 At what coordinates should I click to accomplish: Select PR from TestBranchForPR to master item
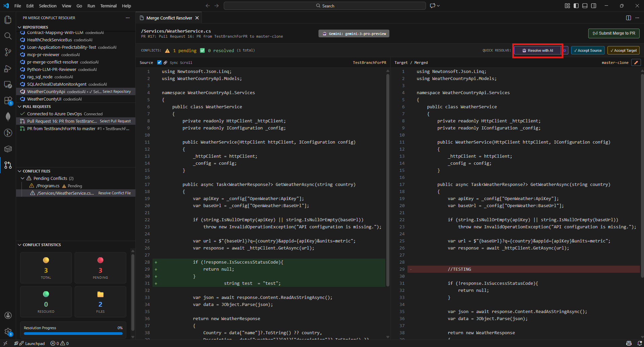tap(76, 128)
